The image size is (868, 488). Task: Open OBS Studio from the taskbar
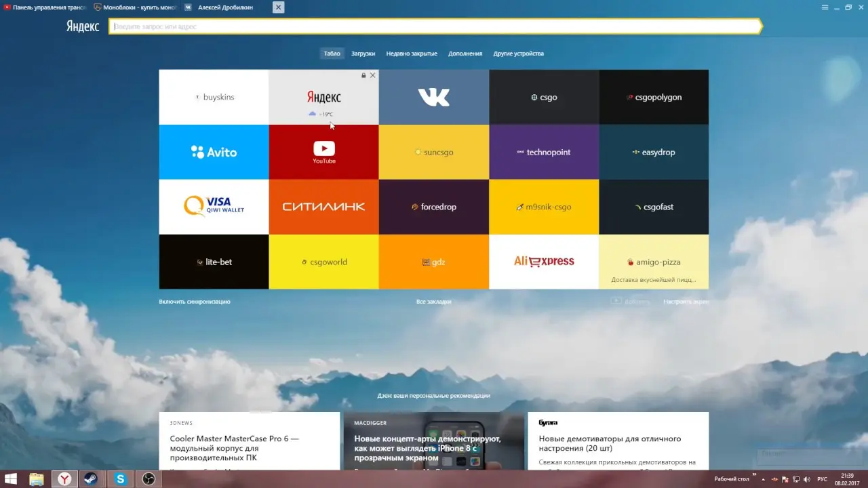click(149, 479)
